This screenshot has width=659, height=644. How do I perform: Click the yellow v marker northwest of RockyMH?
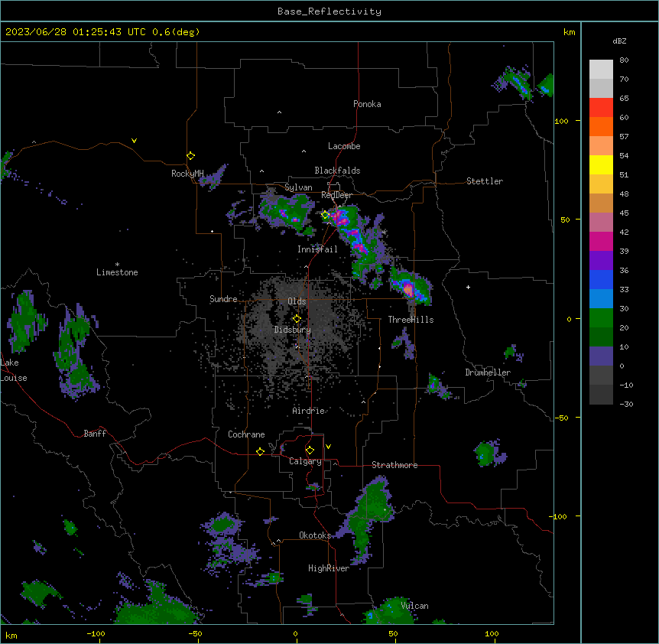[134, 141]
